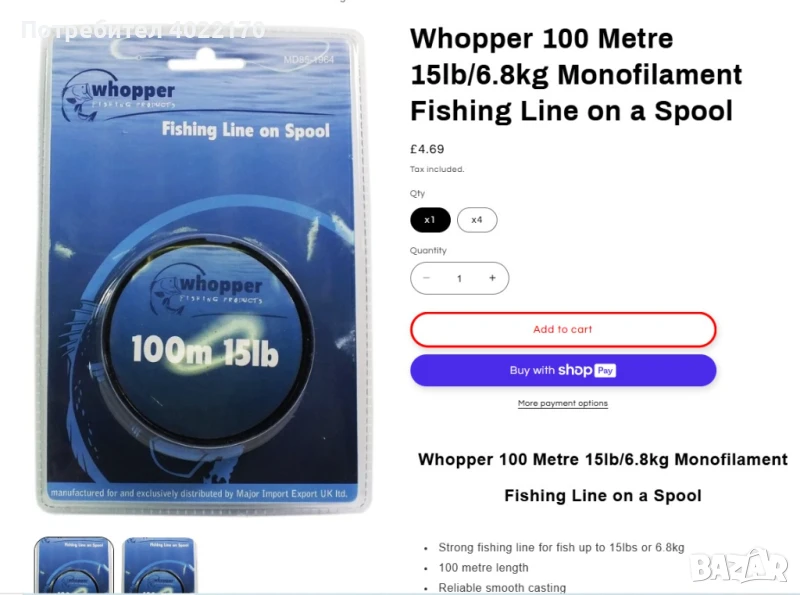
Task: Click the Whopper fish logo on the packaging
Action: click(119, 95)
